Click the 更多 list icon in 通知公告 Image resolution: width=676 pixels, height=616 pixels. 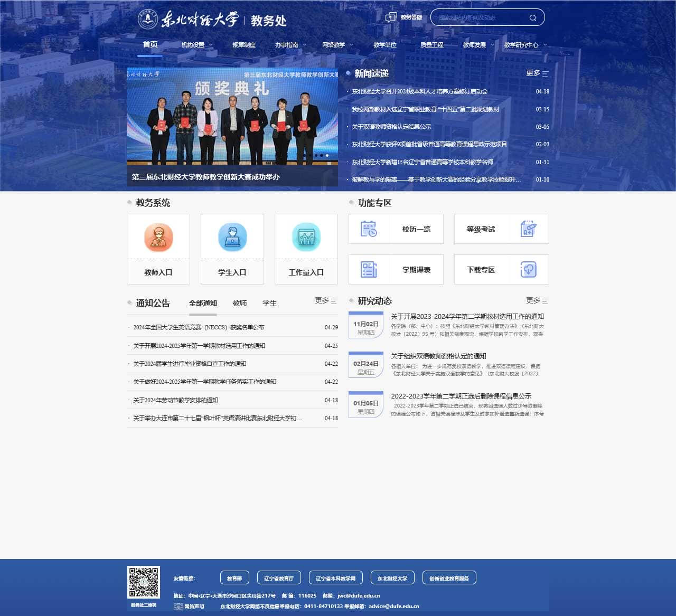[334, 301]
